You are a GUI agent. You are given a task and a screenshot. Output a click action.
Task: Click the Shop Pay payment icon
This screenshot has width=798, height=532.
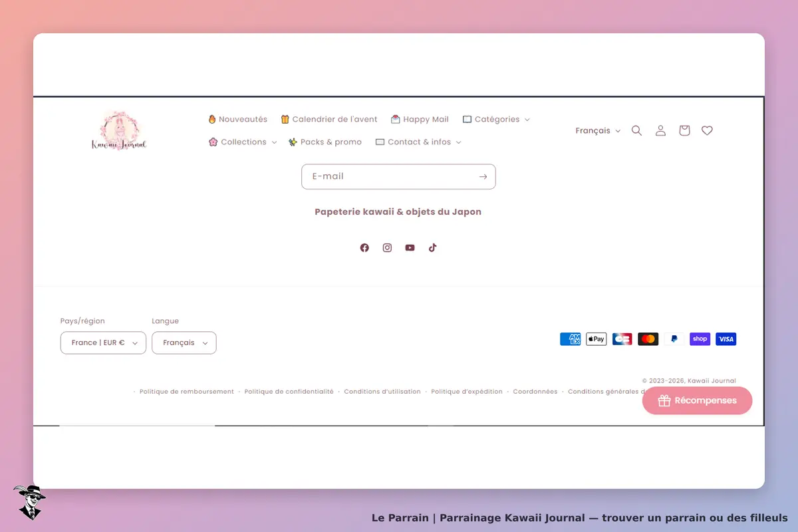[700, 339]
